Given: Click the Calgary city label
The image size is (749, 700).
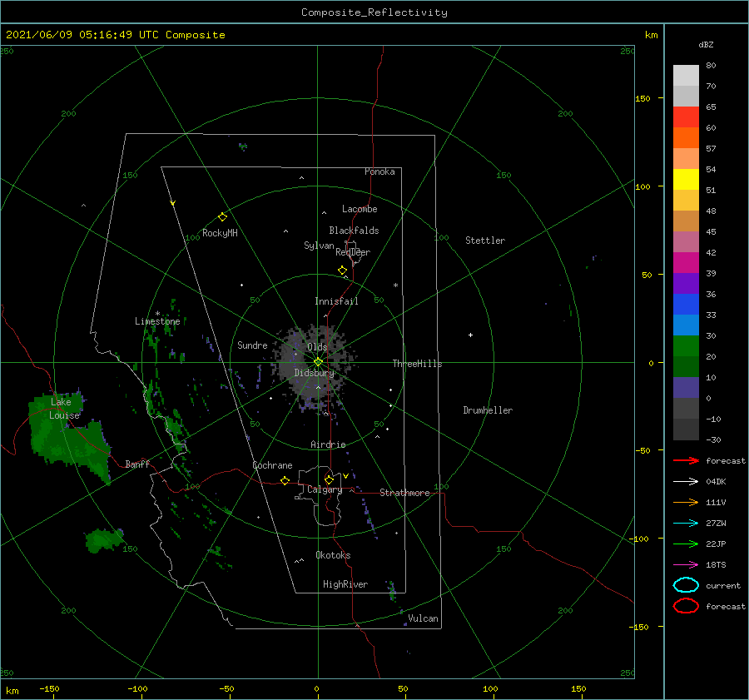Looking at the screenshot, I should coord(325,489).
